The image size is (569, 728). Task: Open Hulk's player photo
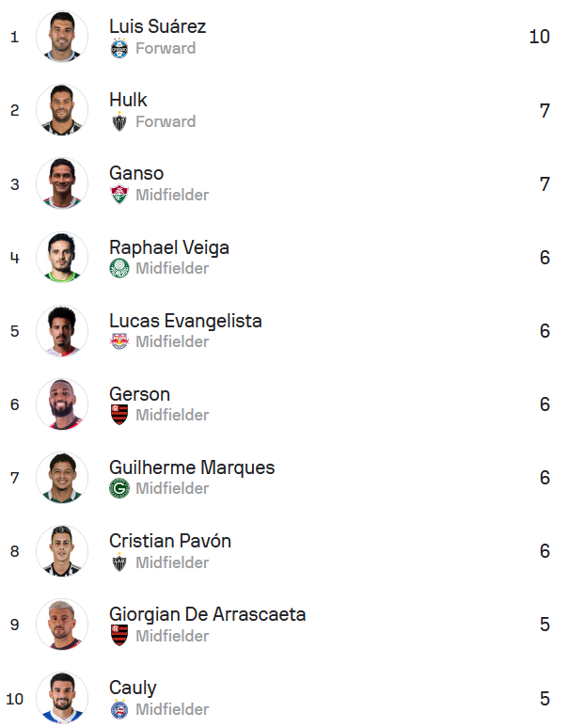click(62, 111)
